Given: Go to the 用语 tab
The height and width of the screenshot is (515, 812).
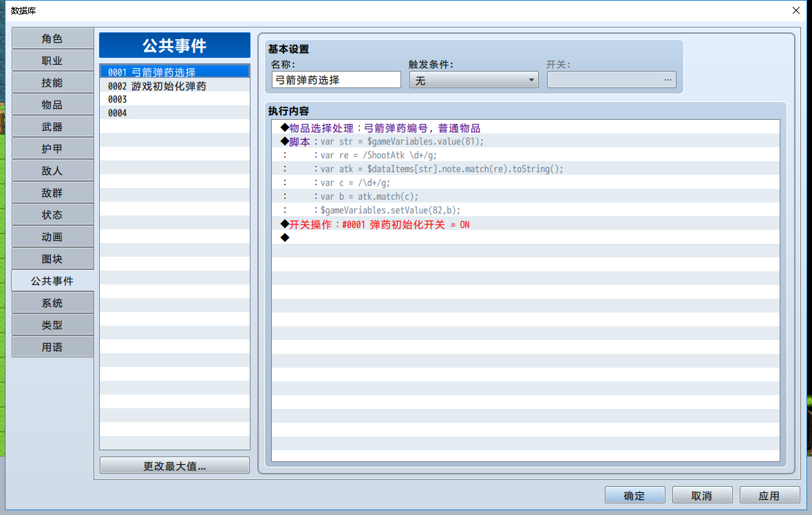Looking at the screenshot, I should click(x=52, y=347).
